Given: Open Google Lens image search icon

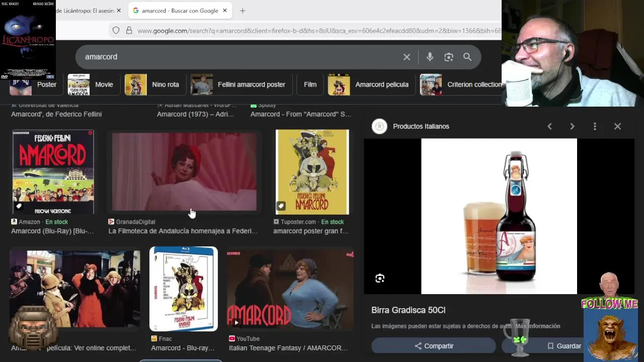Looking at the screenshot, I should click(449, 57).
